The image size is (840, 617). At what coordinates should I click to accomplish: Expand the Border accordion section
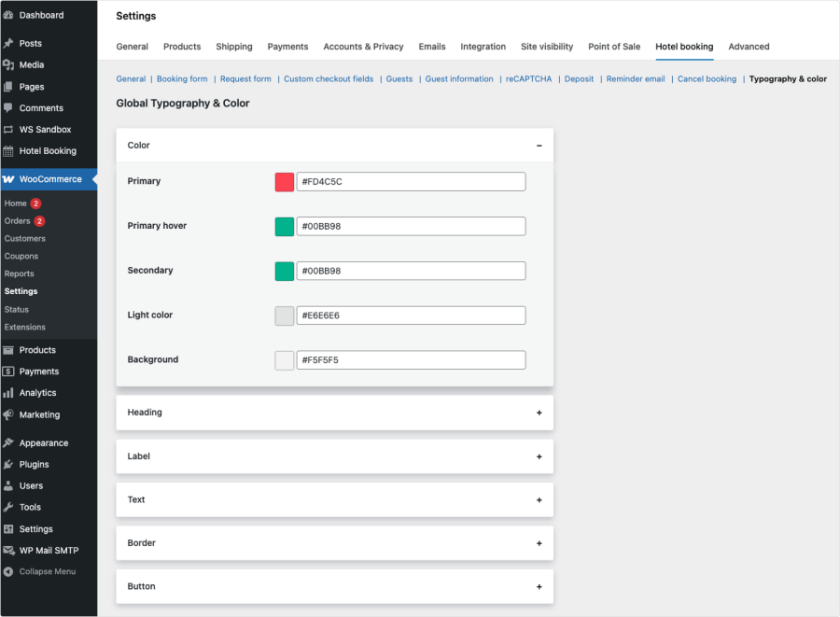click(539, 543)
